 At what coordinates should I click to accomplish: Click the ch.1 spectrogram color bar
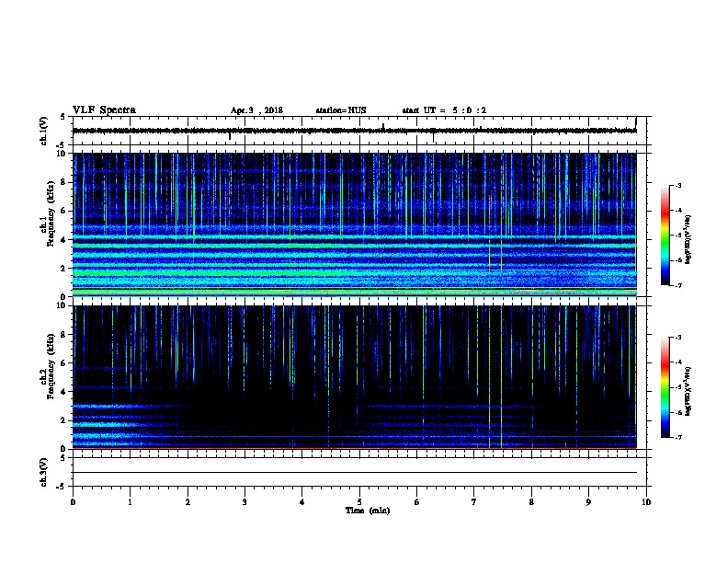coord(665,236)
